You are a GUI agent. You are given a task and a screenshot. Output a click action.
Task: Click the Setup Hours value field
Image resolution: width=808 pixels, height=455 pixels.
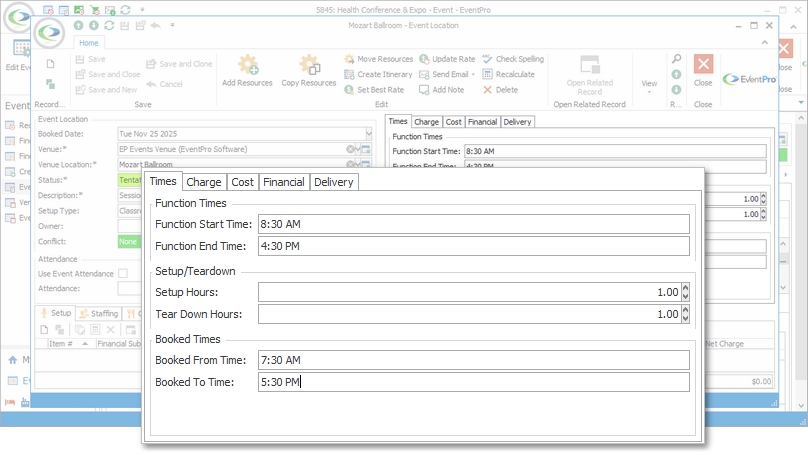click(x=469, y=292)
